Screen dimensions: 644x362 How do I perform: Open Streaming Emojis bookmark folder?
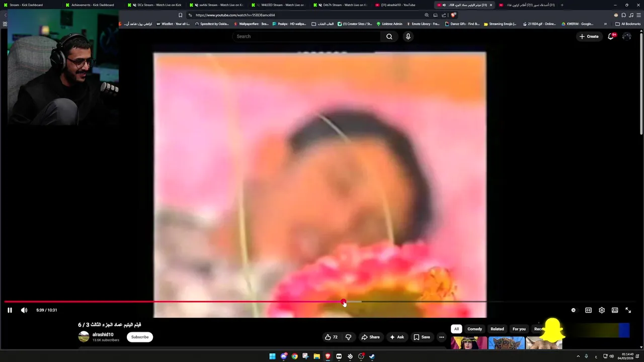point(500,24)
